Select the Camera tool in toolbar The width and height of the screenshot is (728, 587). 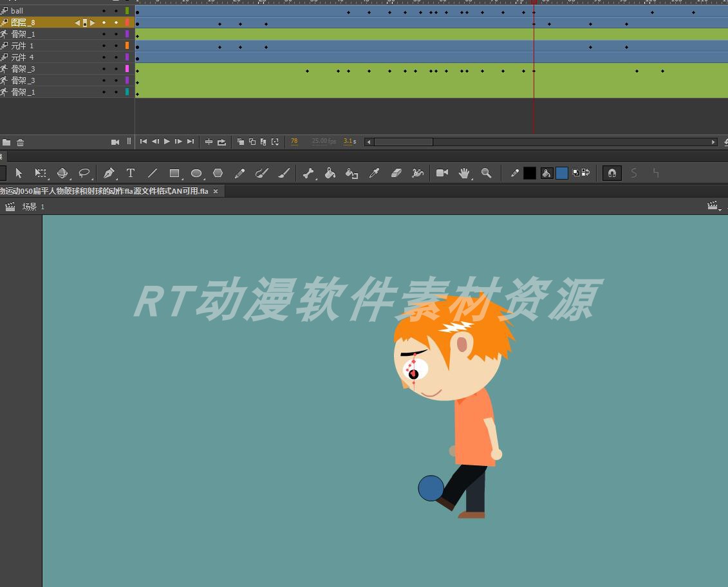[x=442, y=172]
